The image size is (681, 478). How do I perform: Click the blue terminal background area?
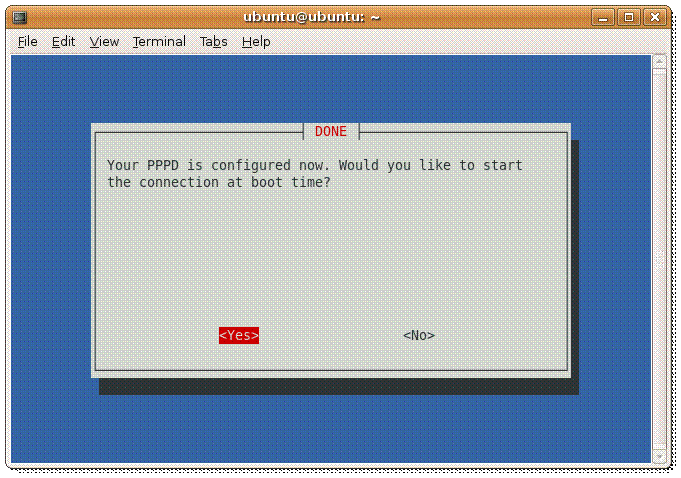330,89
